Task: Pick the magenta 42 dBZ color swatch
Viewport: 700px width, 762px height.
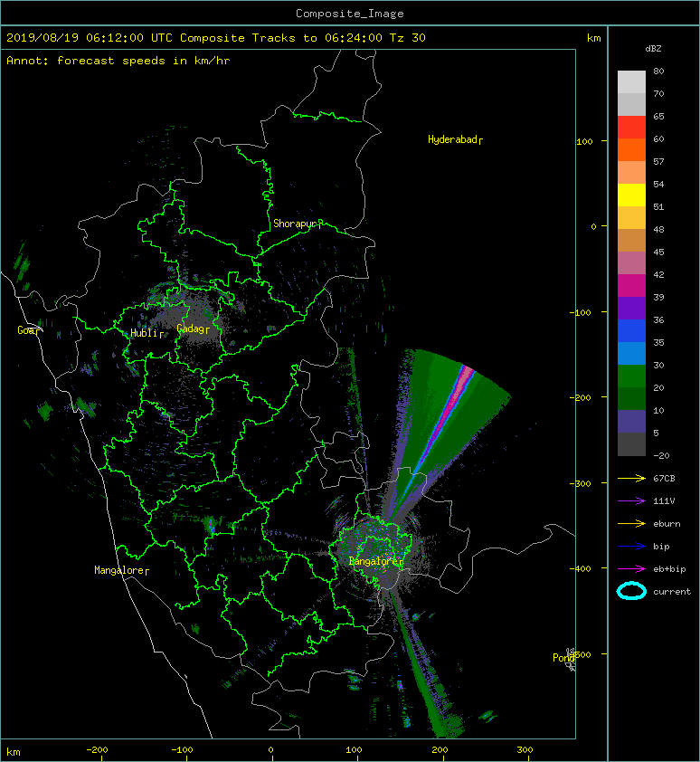Action: (x=631, y=285)
